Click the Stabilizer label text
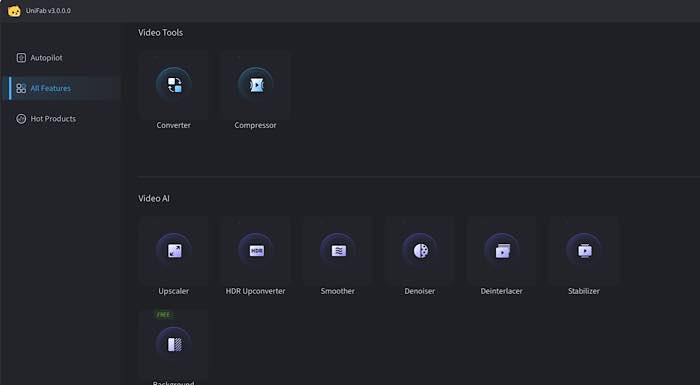Viewport: 700px width, 385px height. tap(584, 291)
